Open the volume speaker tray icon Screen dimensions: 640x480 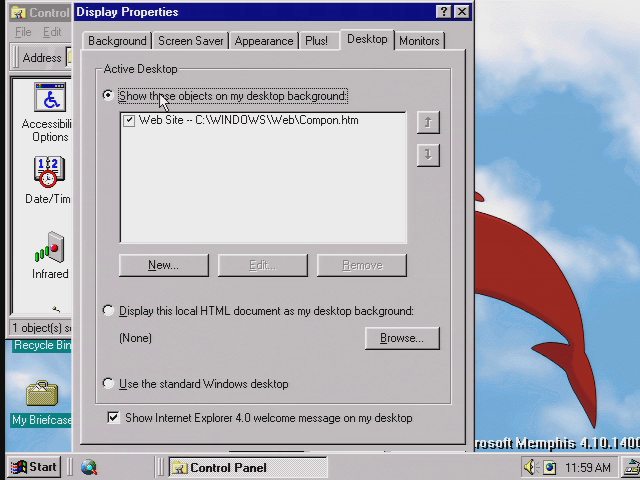point(530,467)
